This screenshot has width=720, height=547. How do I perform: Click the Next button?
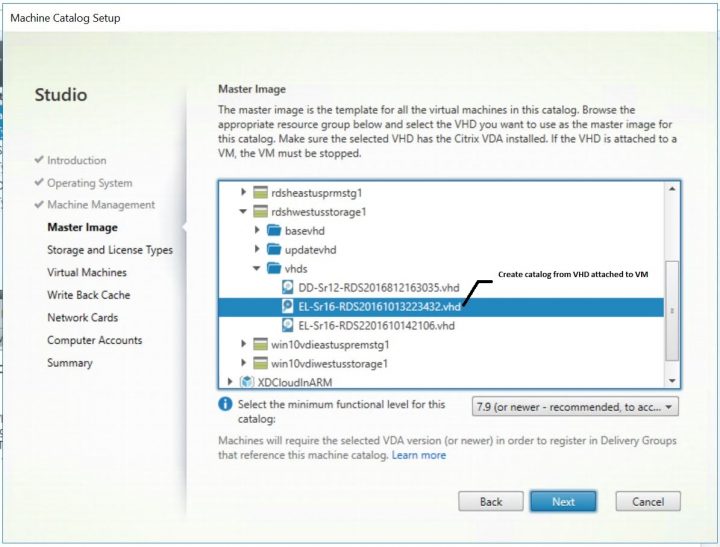pos(563,501)
